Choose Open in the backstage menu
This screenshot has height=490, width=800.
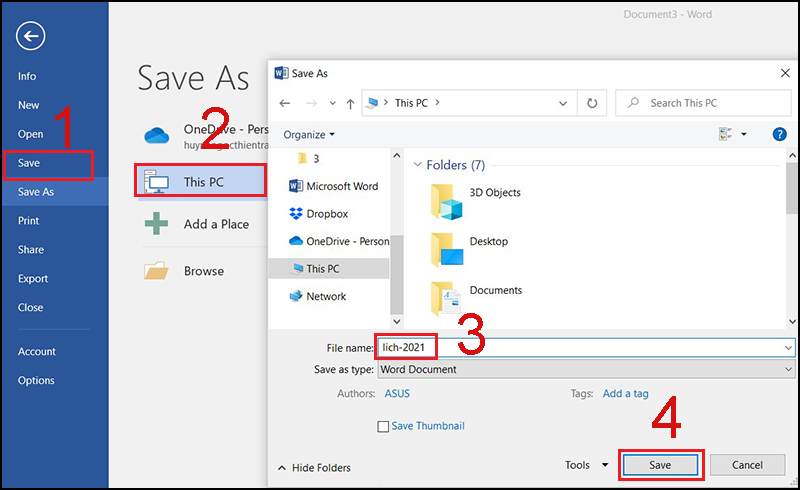pyautogui.click(x=31, y=134)
